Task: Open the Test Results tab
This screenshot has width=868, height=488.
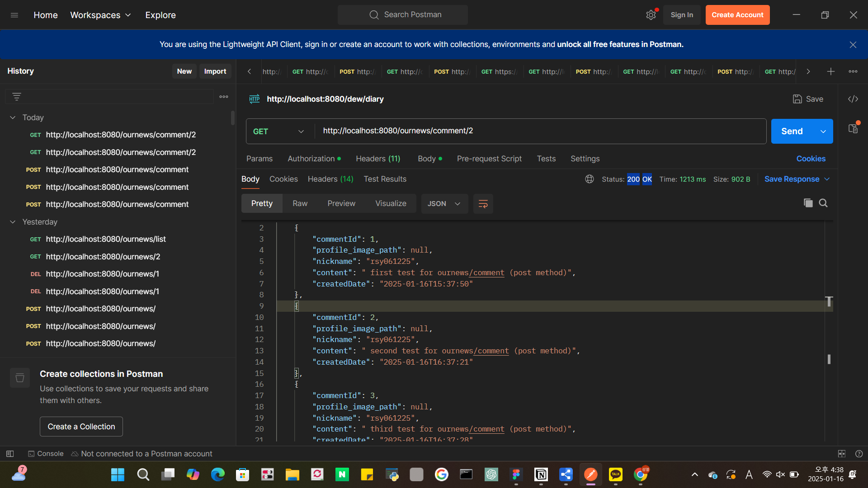Action: pos(385,179)
